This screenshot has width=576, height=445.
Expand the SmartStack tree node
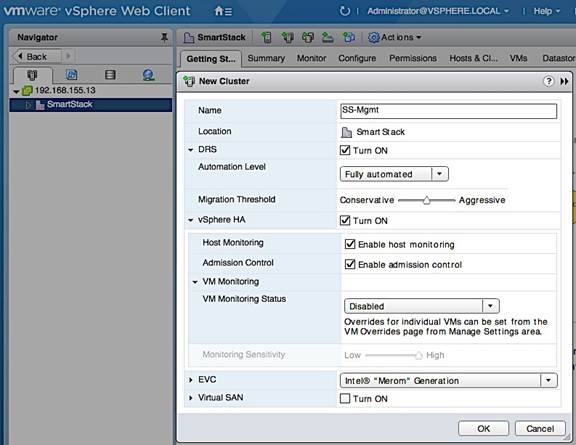click(29, 105)
